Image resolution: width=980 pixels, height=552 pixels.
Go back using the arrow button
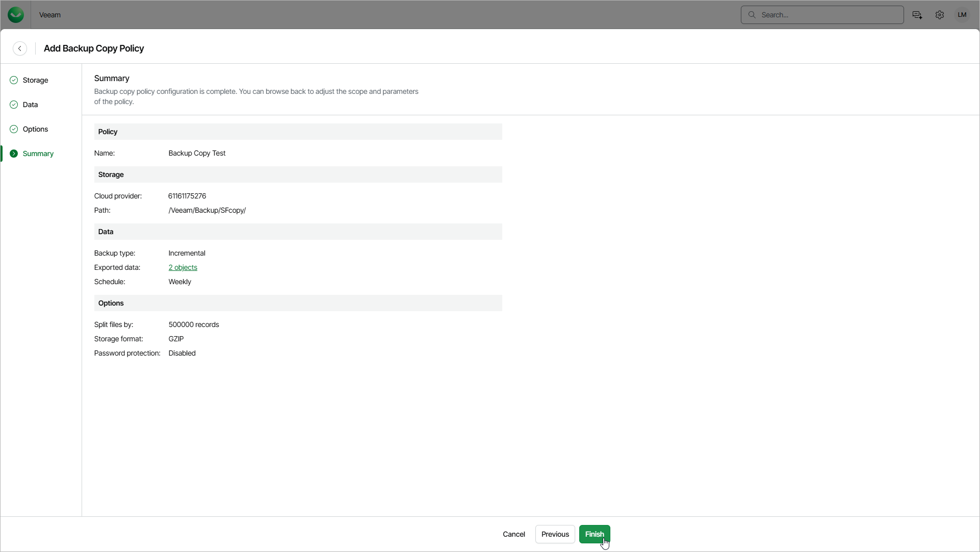pos(20,48)
